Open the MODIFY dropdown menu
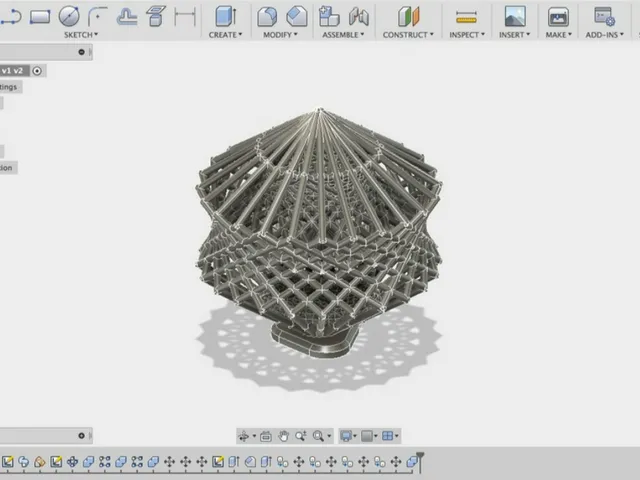640x480 pixels. [280, 35]
